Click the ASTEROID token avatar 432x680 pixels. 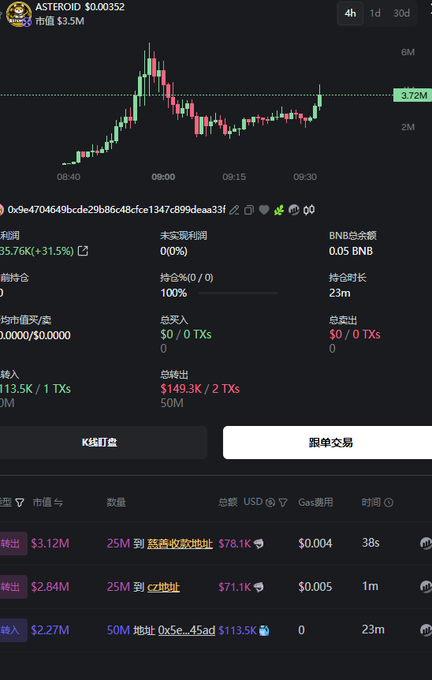click(19, 14)
